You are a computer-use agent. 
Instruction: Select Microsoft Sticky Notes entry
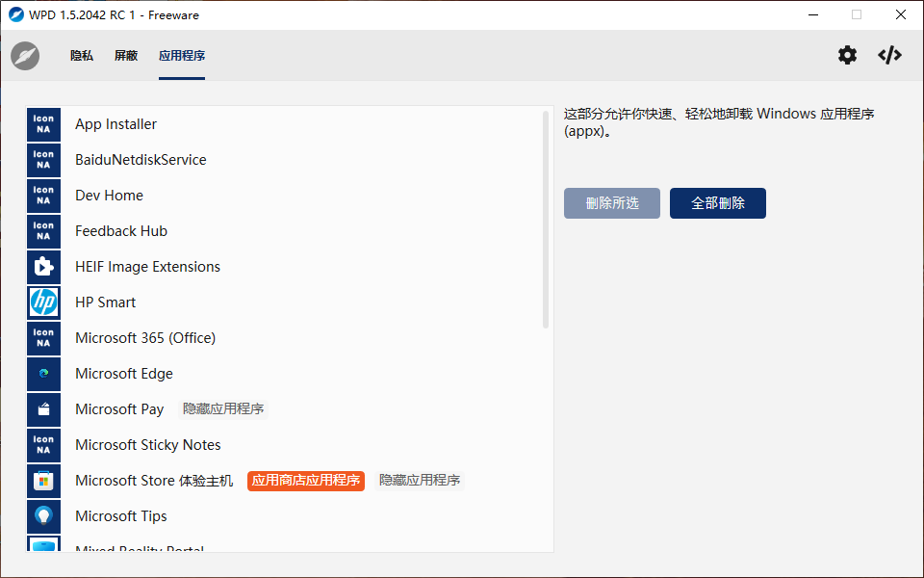tap(283, 445)
